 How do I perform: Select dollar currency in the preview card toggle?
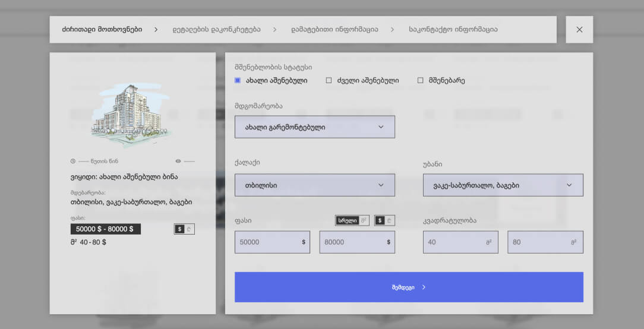179,229
